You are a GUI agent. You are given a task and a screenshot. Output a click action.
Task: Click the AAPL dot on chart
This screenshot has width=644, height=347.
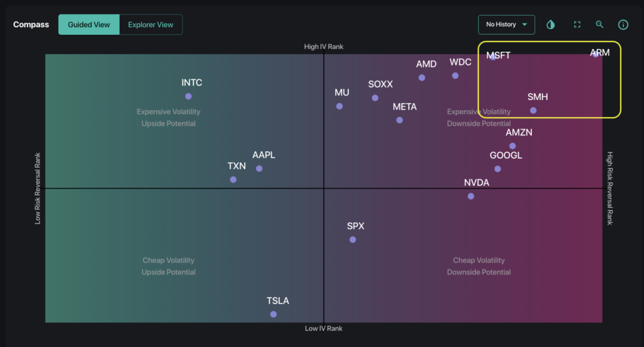pos(259,168)
